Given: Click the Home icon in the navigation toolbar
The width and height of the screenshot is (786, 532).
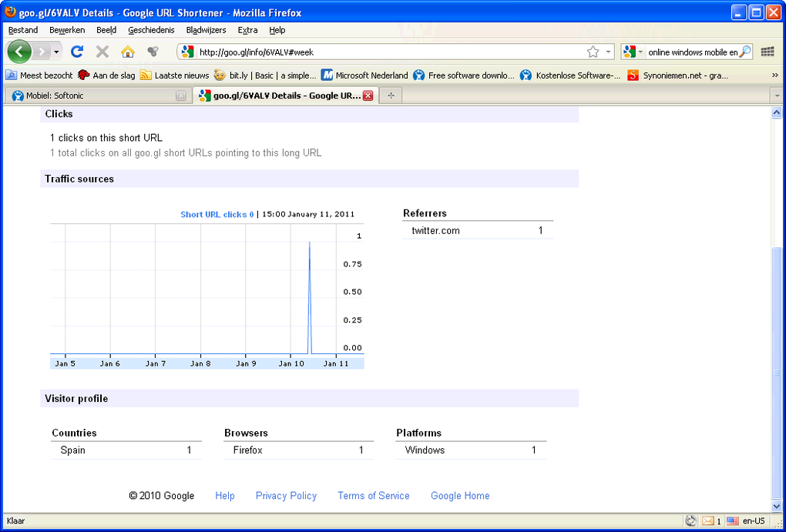Looking at the screenshot, I should pos(128,52).
